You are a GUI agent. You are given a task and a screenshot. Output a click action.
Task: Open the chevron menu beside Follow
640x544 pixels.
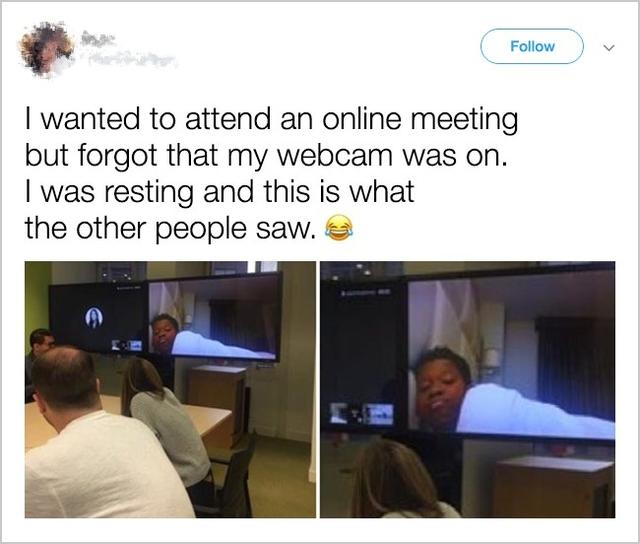pos(609,48)
